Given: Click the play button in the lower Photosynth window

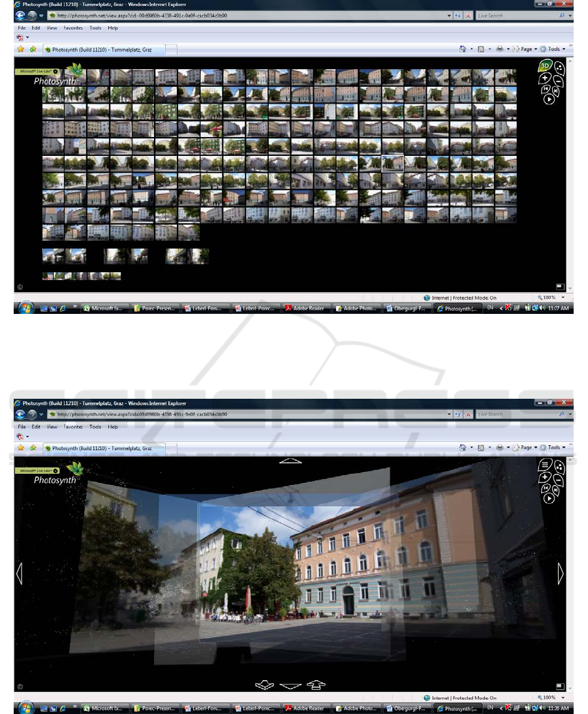Looking at the screenshot, I should point(549,499).
